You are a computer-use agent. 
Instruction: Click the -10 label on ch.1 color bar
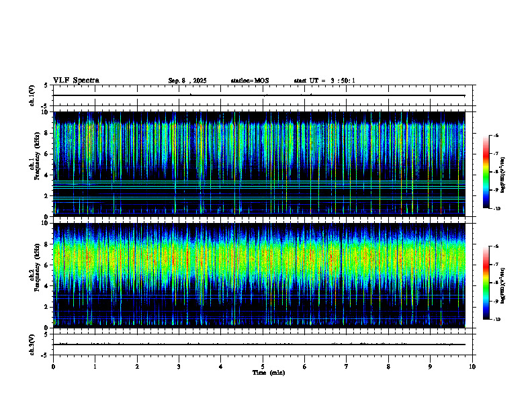coord(496,209)
